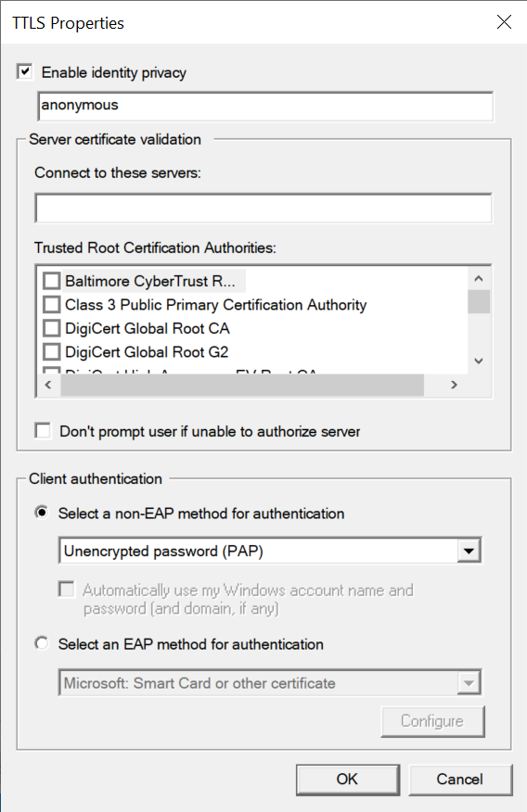Check DigiCert Global Root CA
Viewport: 527px width, 812px height.
[x=51, y=328]
